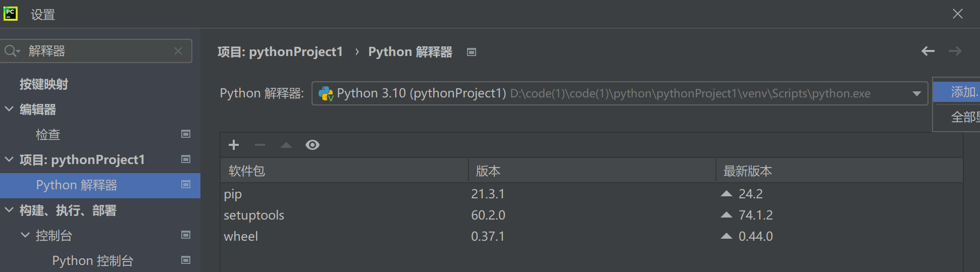Screen dimensions: 980x272
Task: Click pip latest version 24.2
Action: pos(751,194)
